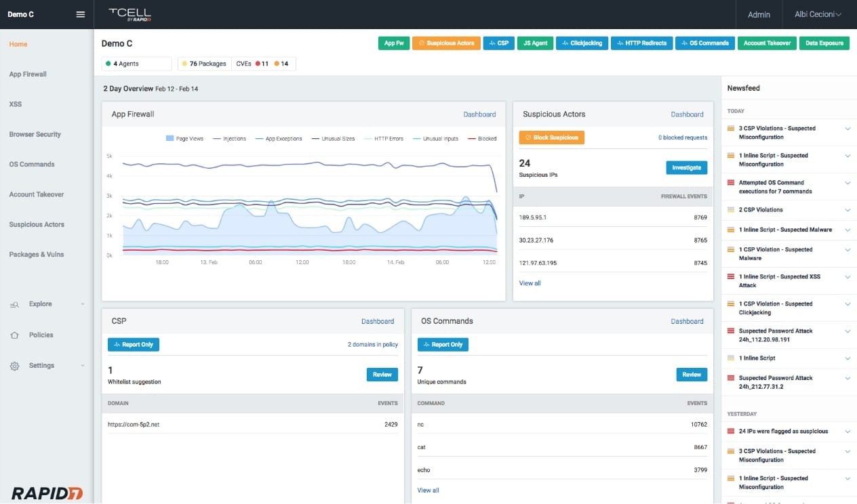Open View all under the OS Commands panel
This screenshot has height=504, width=857.
click(428, 490)
